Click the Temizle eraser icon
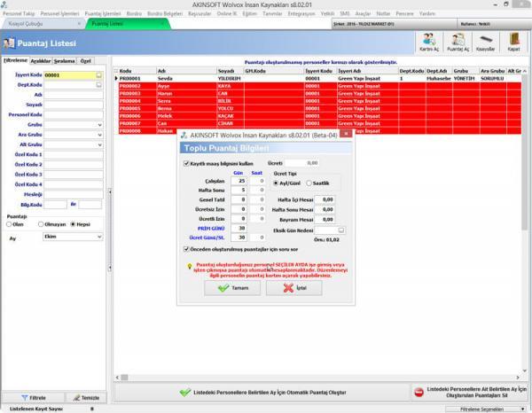This screenshot has height=413, width=532. [76, 397]
